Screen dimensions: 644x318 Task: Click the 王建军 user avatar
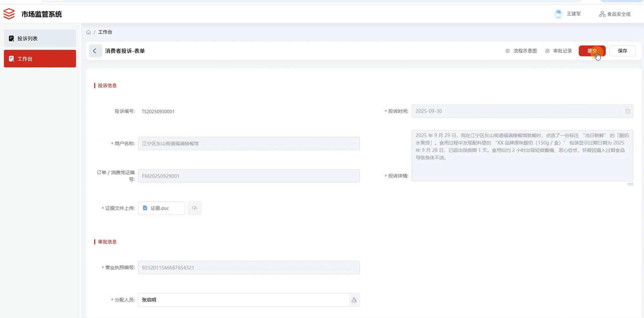558,14
